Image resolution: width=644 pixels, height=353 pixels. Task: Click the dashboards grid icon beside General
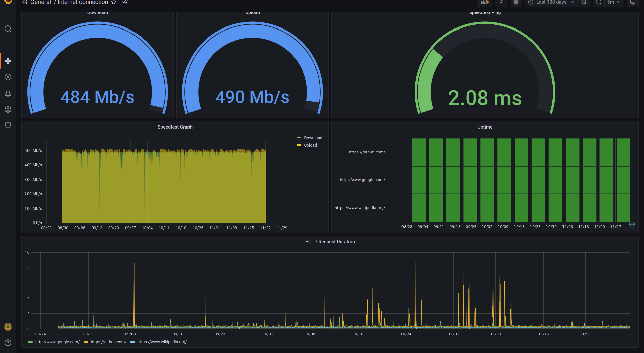click(x=24, y=2)
